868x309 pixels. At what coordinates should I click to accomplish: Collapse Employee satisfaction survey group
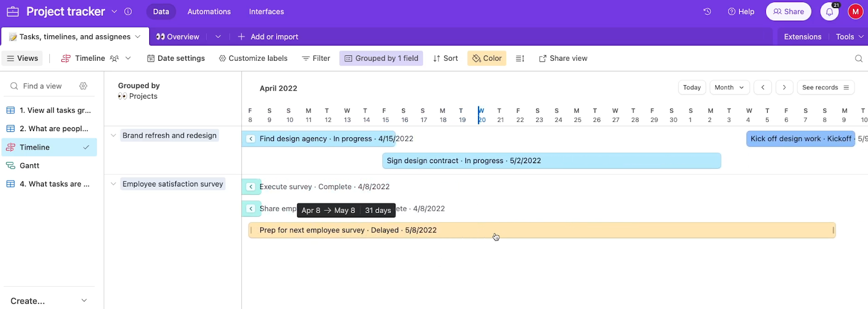(x=113, y=184)
